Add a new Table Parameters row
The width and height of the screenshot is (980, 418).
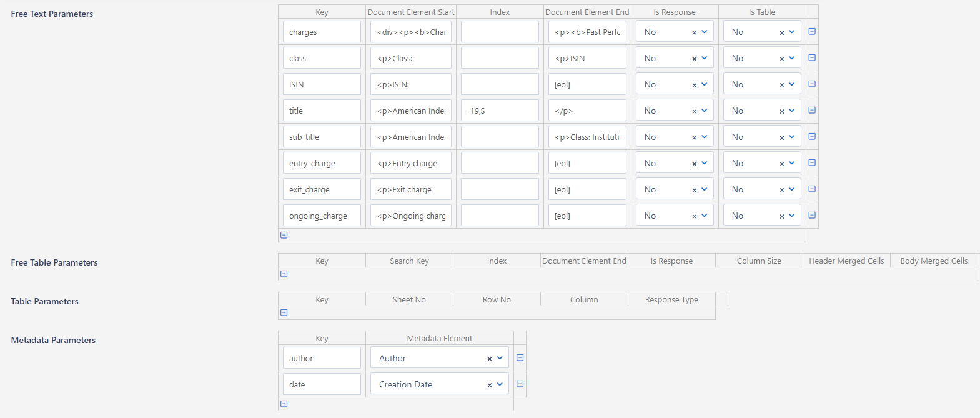pyautogui.click(x=284, y=312)
